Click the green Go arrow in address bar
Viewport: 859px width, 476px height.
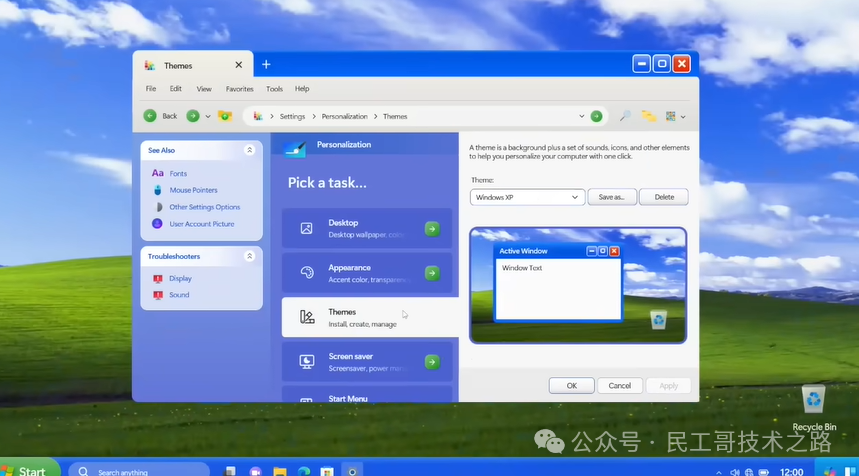(596, 116)
